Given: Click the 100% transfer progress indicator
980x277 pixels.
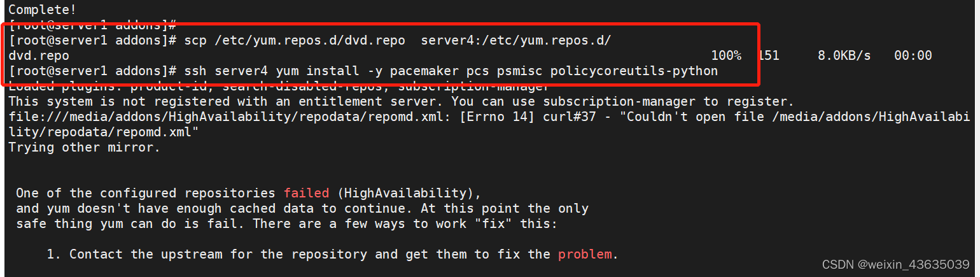Looking at the screenshot, I should [726, 56].
